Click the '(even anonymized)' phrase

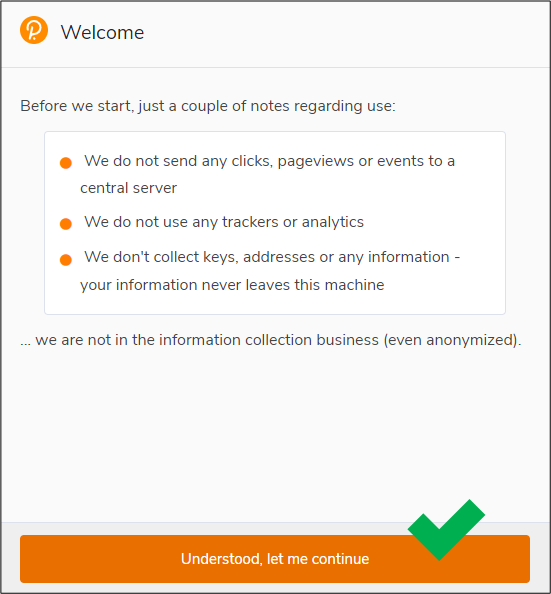(452, 340)
